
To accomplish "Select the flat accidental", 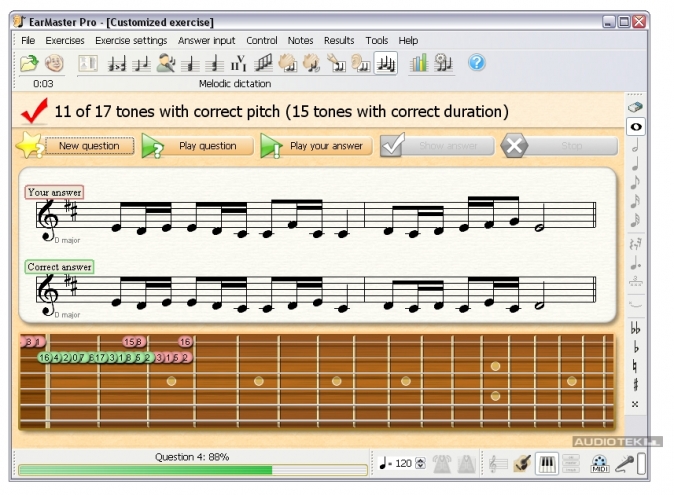I will click(635, 347).
